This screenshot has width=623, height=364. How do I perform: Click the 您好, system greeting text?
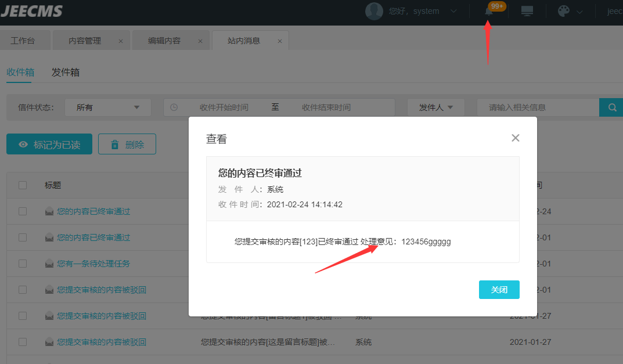(x=414, y=11)
